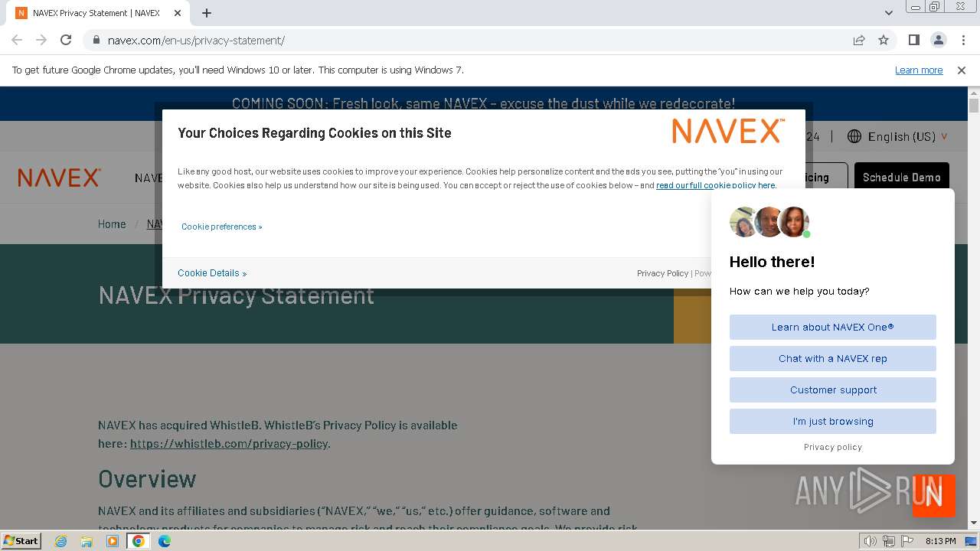Click network tray icon
The image size is (980, 551).
tap(889, 541)
